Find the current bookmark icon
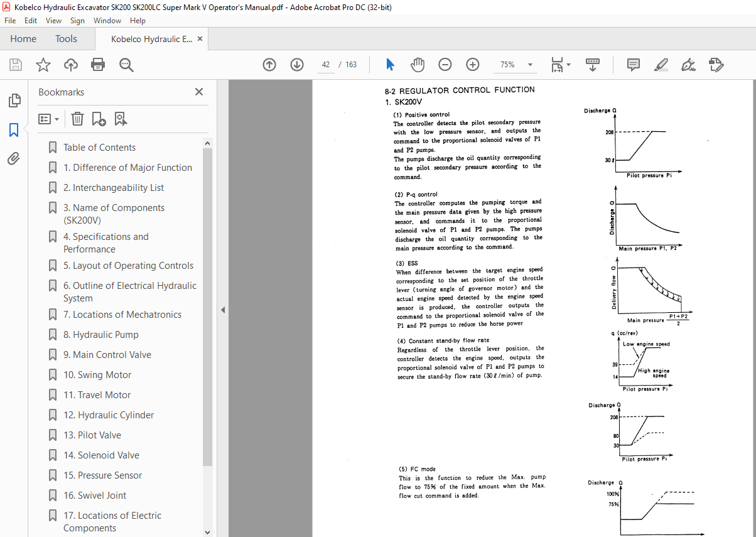Screen dimensions: 756x537 tap(121, 119)
